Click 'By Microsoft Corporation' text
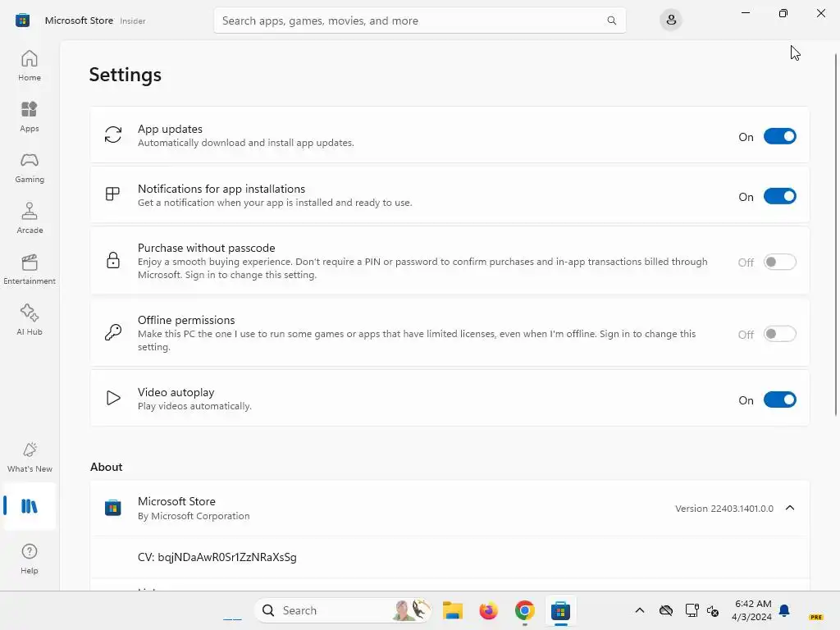The height and width of the screenshot is (630, 840). coord(194,516)
